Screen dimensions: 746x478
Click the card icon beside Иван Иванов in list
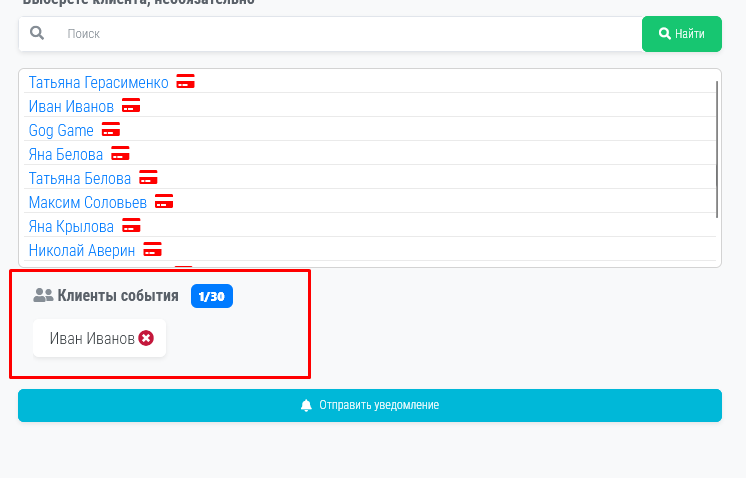(x=131, y=106)
